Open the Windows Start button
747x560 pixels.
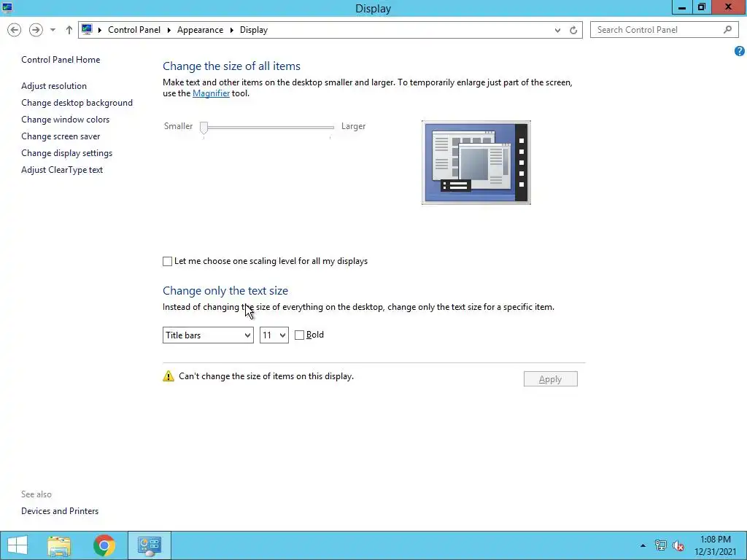[18, 545]
